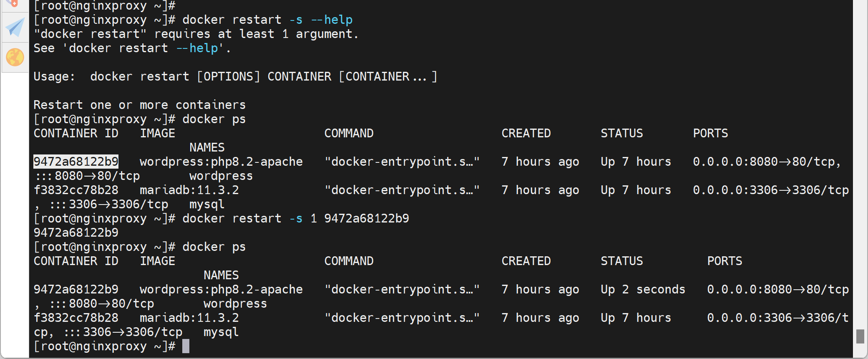Click the PORTS column header in second table
This screenshot has width=868, height=359.
[x=725, y=261]
